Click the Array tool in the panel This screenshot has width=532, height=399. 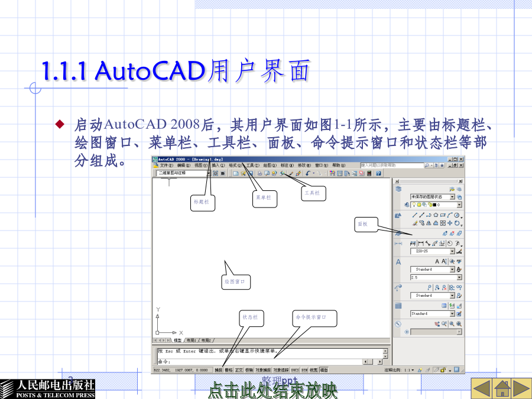(443, 223)
